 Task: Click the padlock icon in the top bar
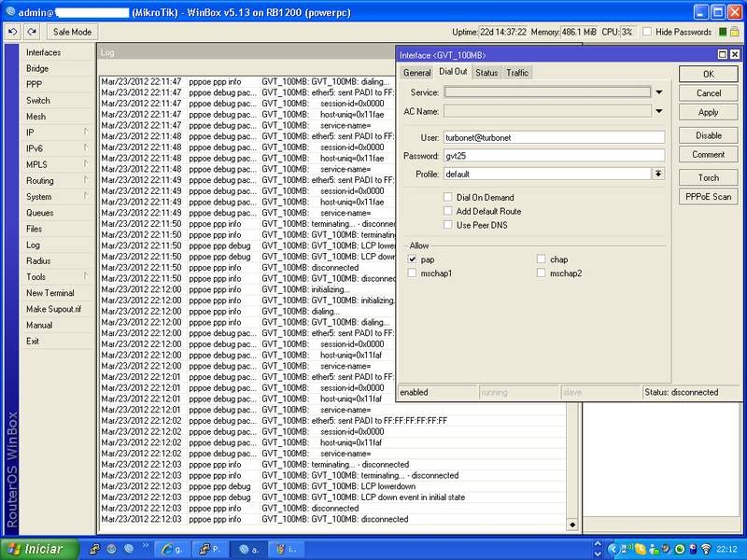[x=735, y=32]
